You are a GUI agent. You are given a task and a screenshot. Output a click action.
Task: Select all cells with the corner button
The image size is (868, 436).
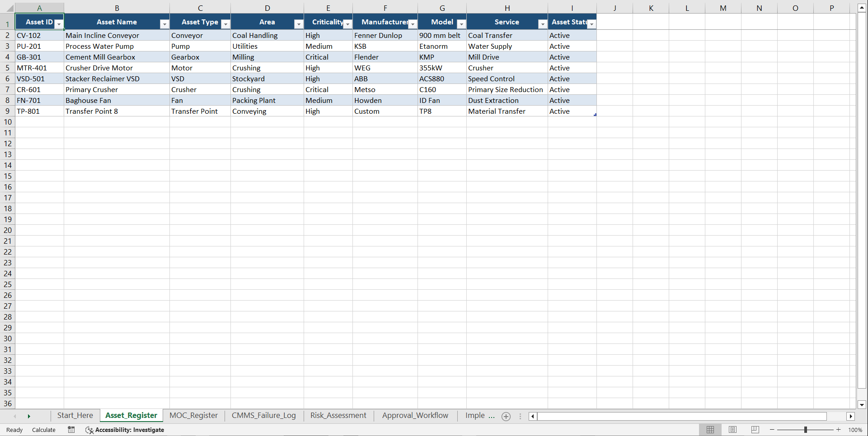10,8
